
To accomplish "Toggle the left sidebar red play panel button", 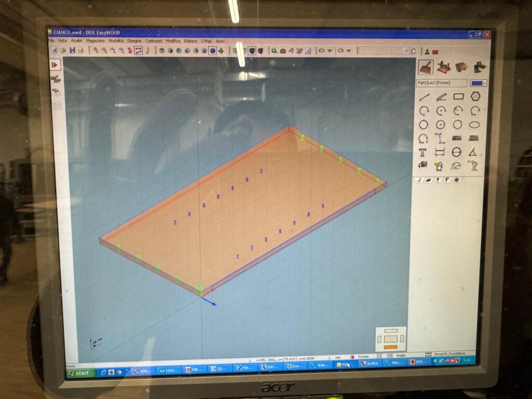I will (x=55, y=65).
